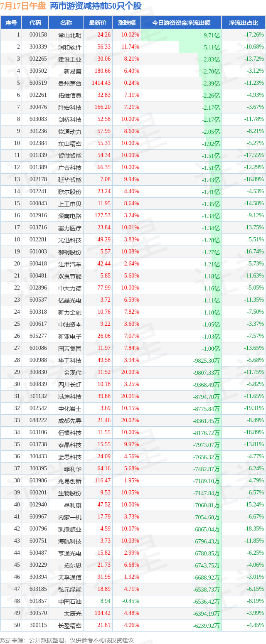The image size is (266, 644).
Task: Select stock name 新力金融
Action: [x=70, y=312]
